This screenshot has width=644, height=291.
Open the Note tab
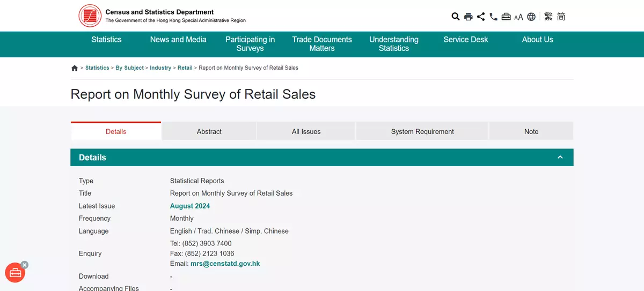coord(531,131)
